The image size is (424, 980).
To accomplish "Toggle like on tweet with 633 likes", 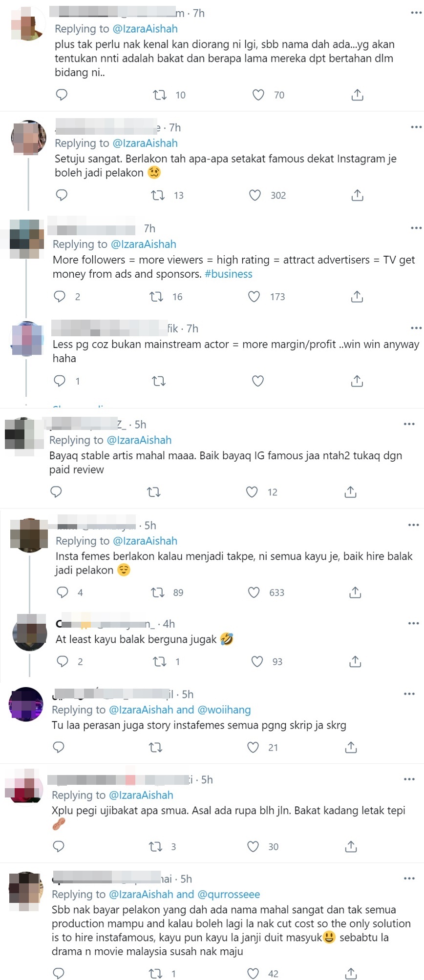I will click(x=254, y=592).
